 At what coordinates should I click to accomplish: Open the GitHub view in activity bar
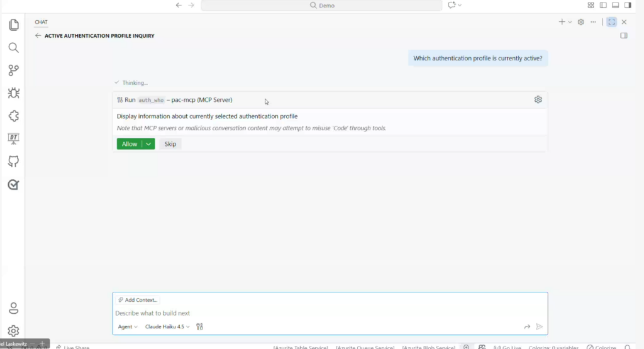click(14, 162)
